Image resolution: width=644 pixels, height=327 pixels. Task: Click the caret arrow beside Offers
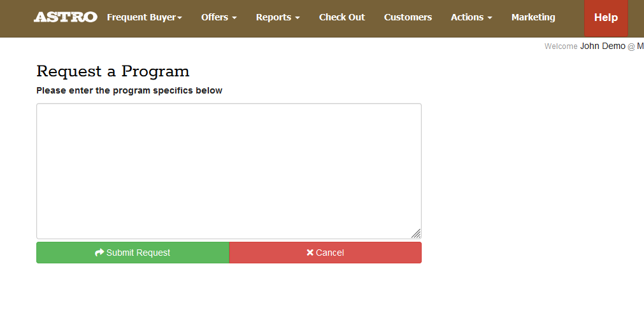click(234, 18)
